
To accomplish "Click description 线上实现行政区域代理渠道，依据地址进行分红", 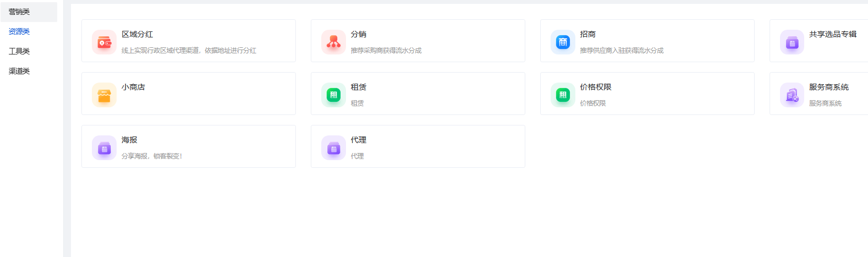I will [189, 51].
